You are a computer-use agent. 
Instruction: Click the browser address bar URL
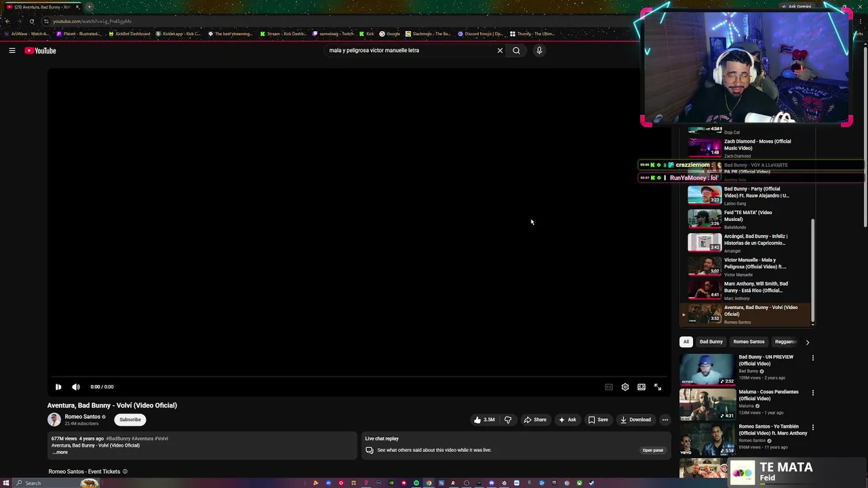[x=92, y=21]
